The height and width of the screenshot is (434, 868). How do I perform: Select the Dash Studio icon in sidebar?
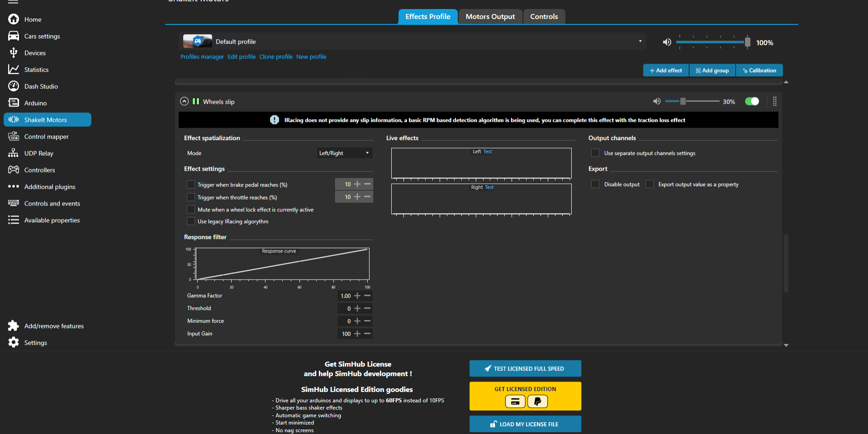[x=14, y=86]
